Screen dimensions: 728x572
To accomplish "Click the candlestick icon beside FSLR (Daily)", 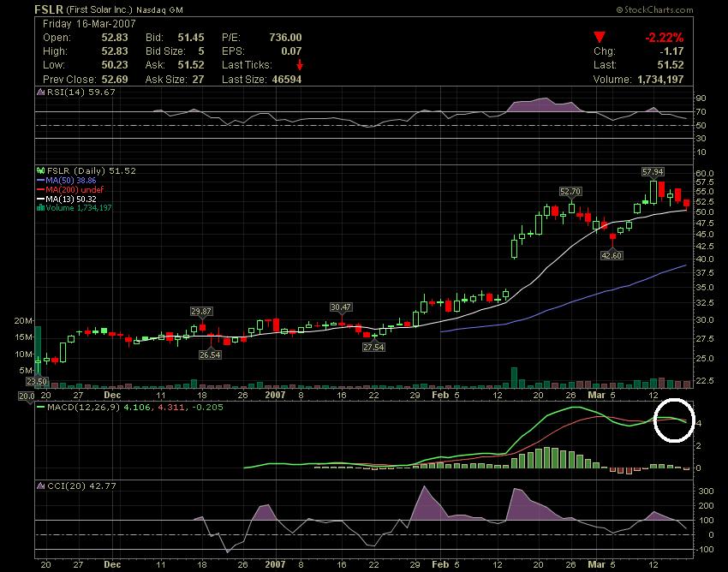I will point(41,171).
